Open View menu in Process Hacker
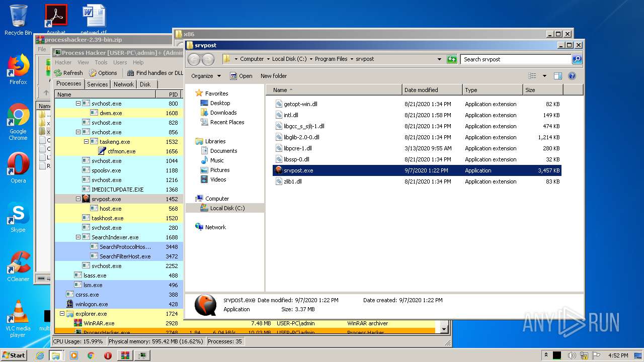 83,62
